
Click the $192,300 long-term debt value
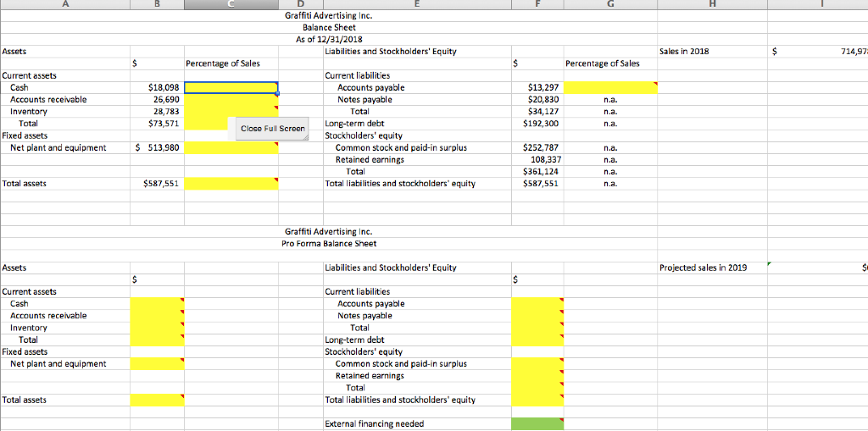(538, 124)
